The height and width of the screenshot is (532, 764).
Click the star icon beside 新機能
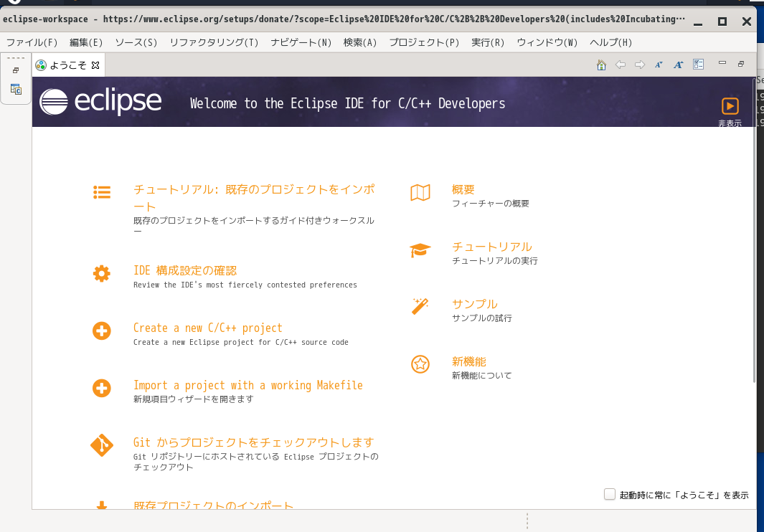420,364
